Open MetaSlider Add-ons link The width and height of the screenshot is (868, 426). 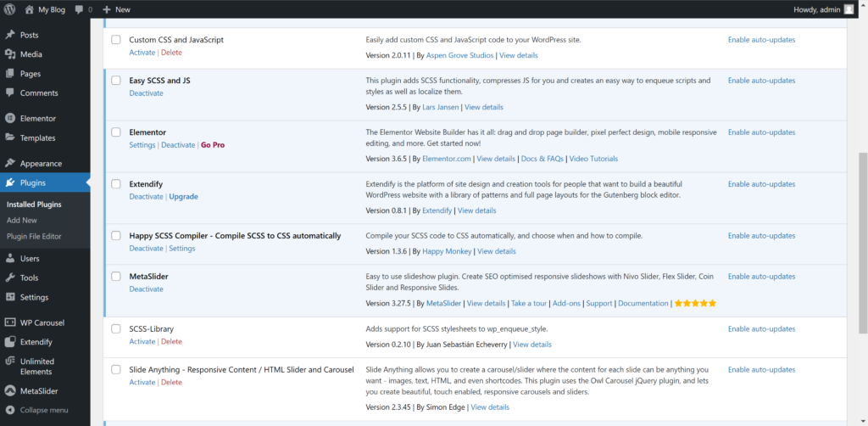pyautogui.click(x=566, y=304)
